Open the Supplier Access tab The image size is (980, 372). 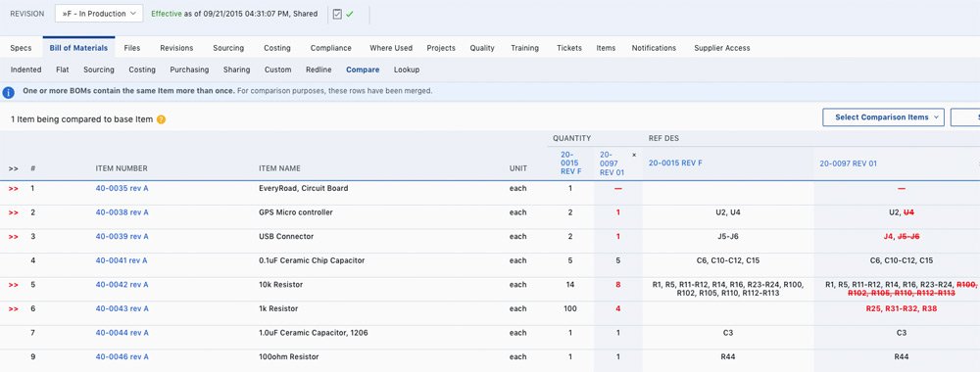coord(722,48)
